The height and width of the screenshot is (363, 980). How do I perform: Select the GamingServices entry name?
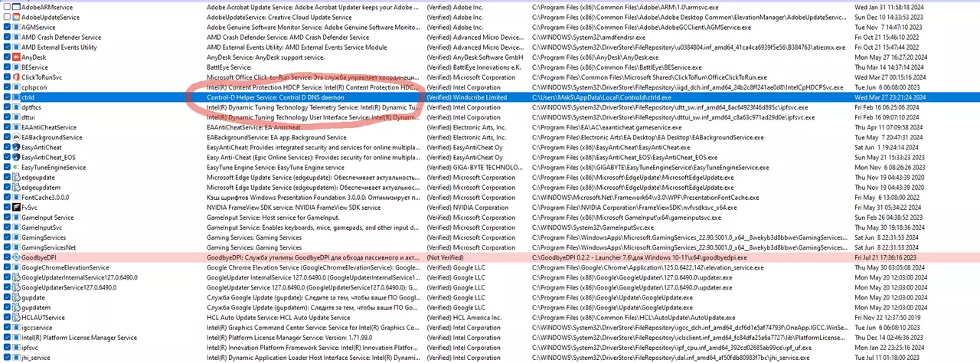[x=44, y=237]
